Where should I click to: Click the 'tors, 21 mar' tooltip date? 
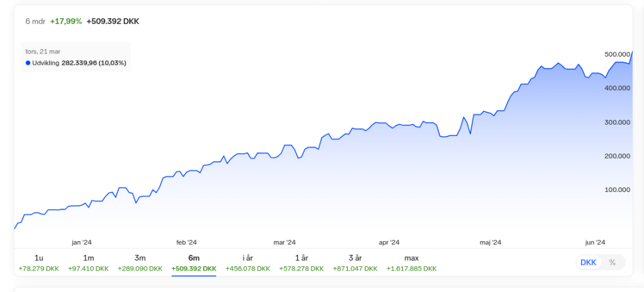point(43,52)
